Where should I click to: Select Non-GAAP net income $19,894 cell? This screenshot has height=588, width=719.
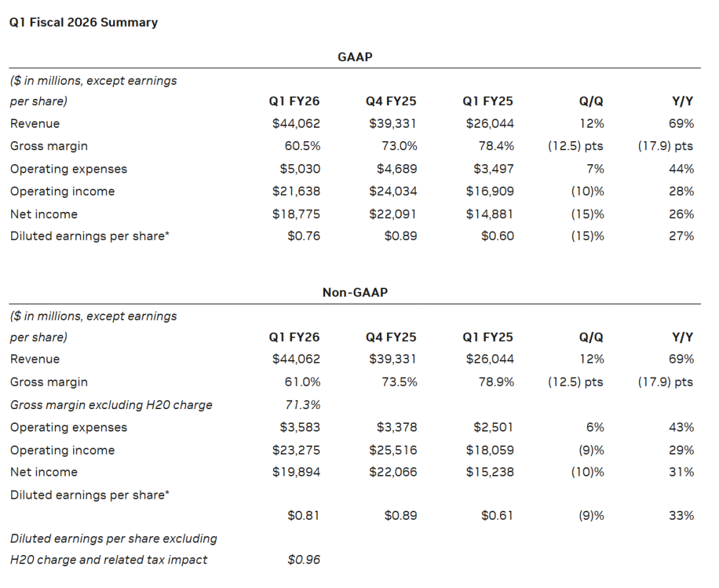[x=296, y=472]
